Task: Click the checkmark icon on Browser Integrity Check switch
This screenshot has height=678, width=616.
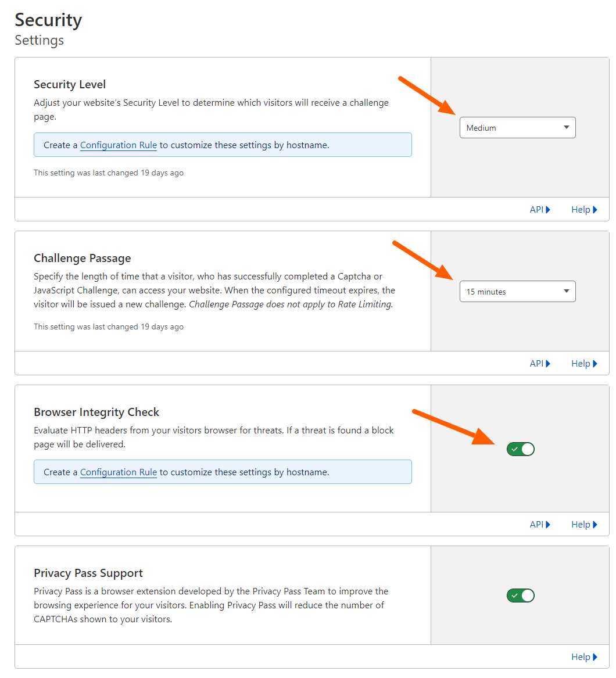Action: point(515,449)
